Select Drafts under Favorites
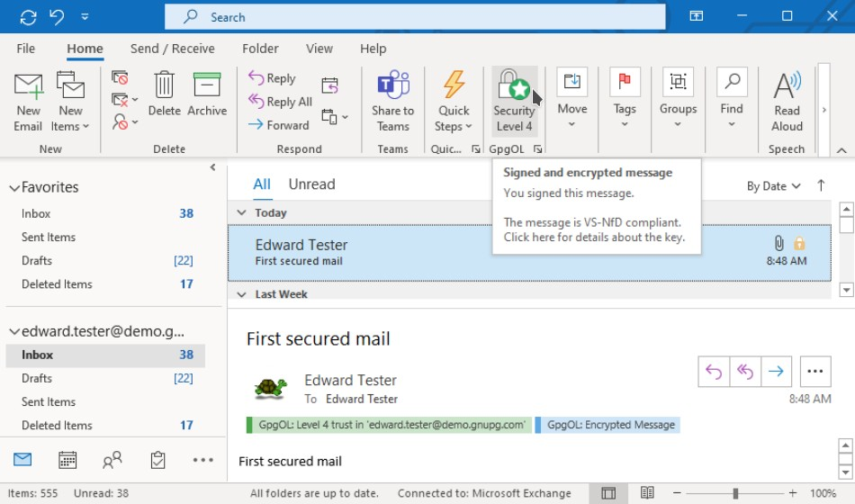855x504 pixels. click(x=107, y=260)
